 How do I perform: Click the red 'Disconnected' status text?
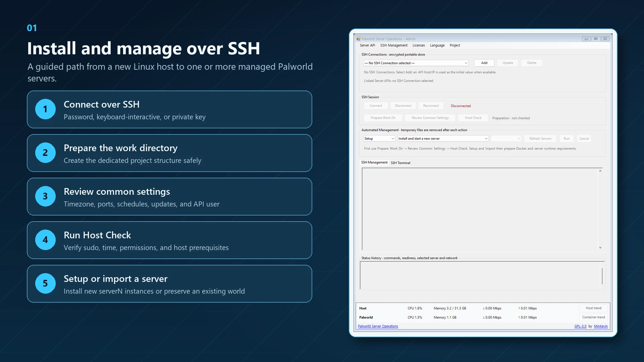(461, 106)
